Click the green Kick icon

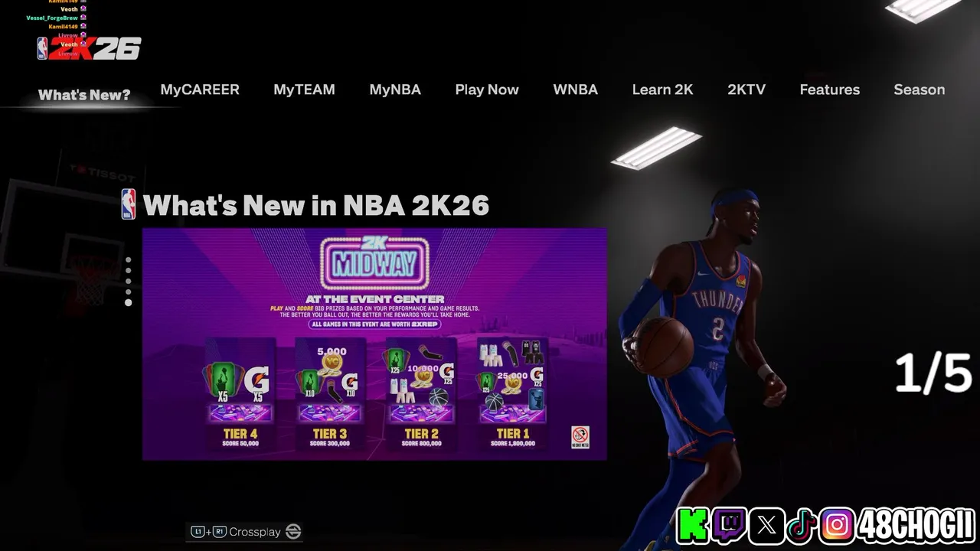point(692,526)
